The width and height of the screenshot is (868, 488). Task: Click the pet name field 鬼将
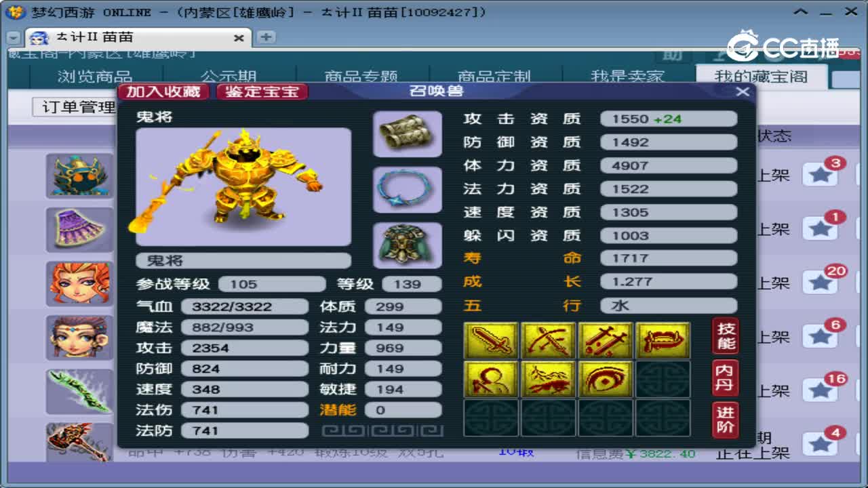243,260
